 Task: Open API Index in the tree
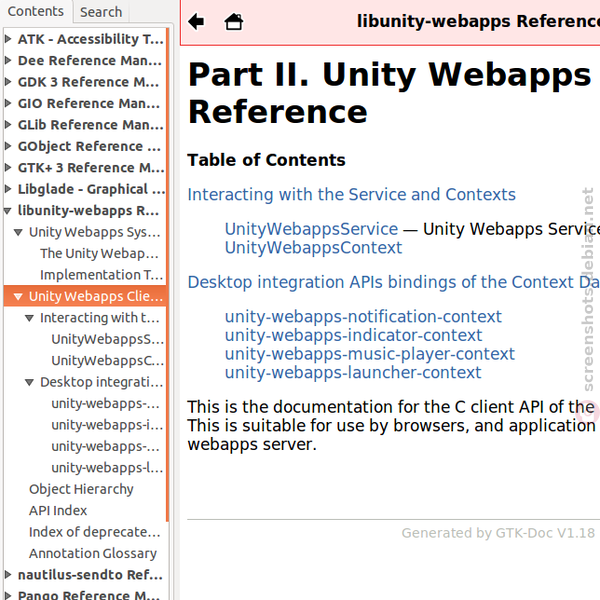(x=58, y=510)
